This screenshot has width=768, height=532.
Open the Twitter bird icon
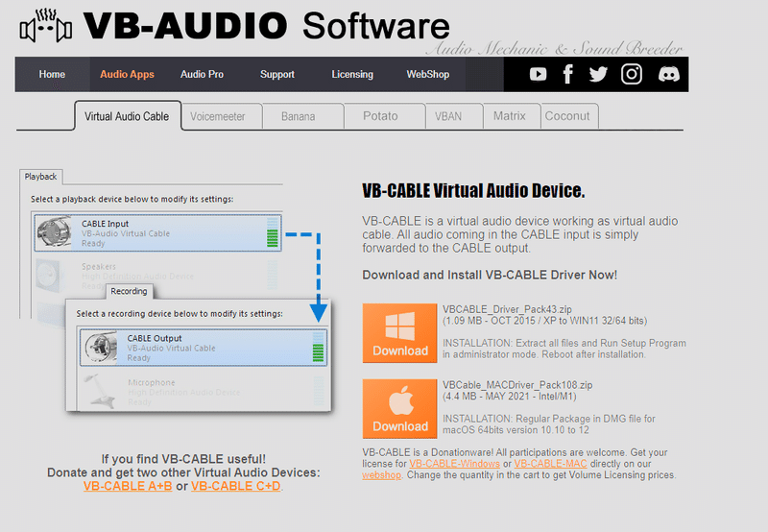598,74
